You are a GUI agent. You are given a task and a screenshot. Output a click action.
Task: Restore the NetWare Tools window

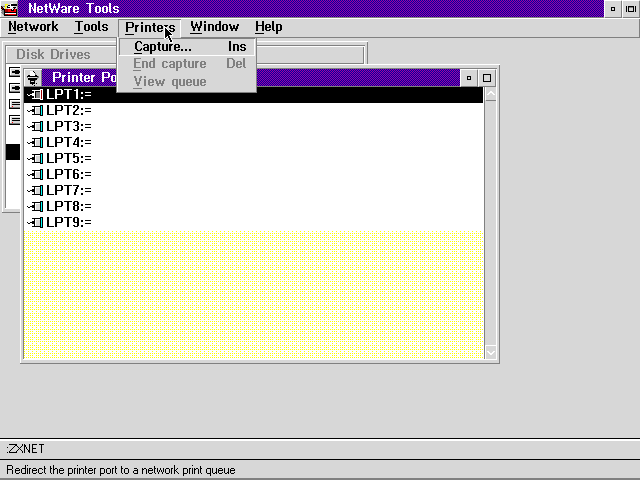631,9
